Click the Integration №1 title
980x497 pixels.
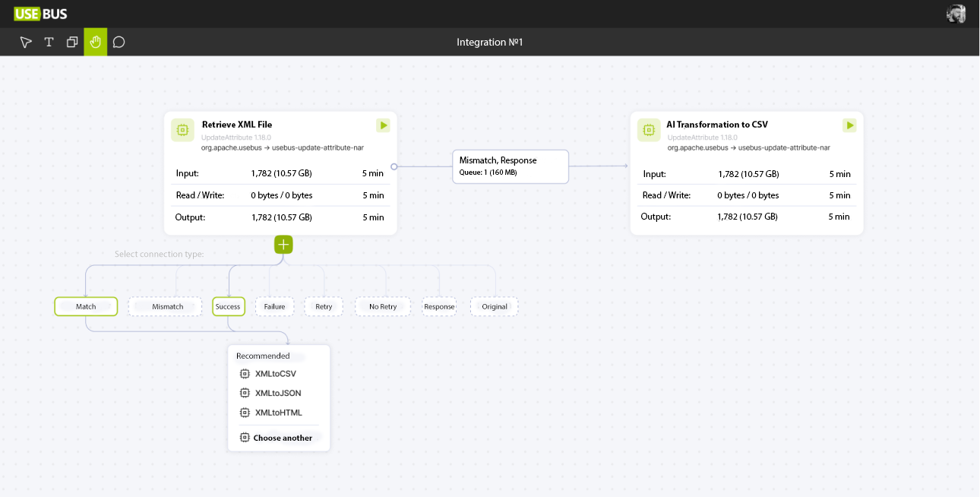(490, 43)
